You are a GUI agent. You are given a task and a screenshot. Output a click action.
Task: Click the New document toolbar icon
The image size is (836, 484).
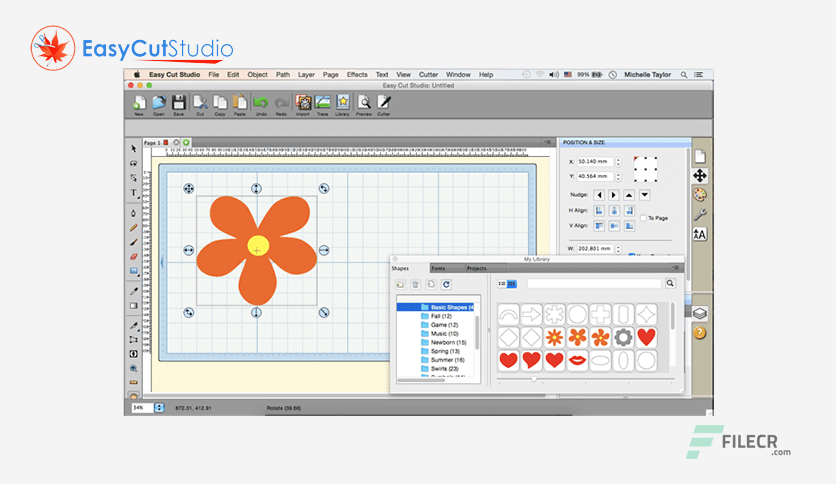pyautogui.click(x=139, y=104)
